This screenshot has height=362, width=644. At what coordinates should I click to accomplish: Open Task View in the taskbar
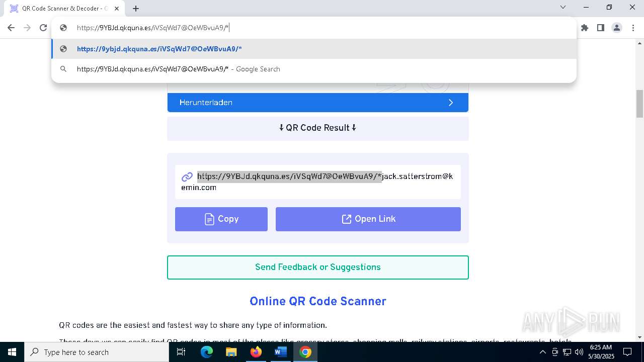(x=181, y=352)
